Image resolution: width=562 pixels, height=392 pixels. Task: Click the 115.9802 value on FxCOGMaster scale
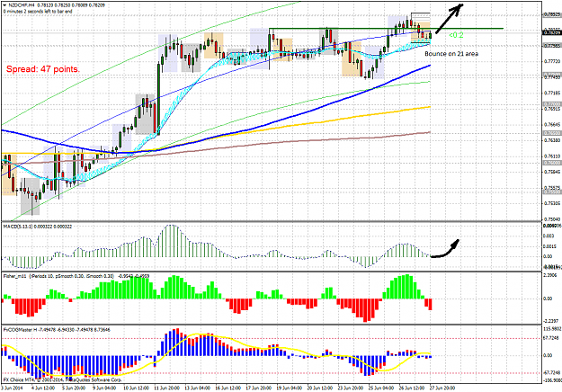[552, 329]
